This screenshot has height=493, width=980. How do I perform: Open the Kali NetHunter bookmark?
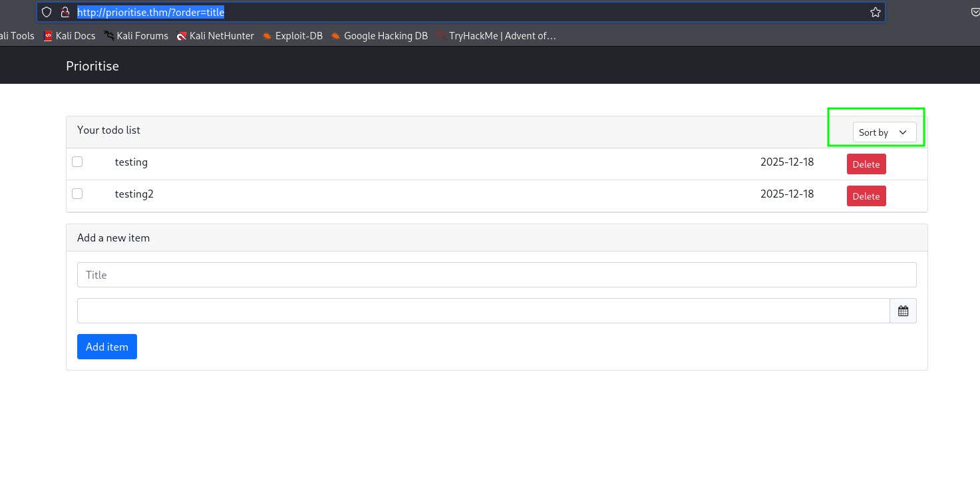pos(216,36)
